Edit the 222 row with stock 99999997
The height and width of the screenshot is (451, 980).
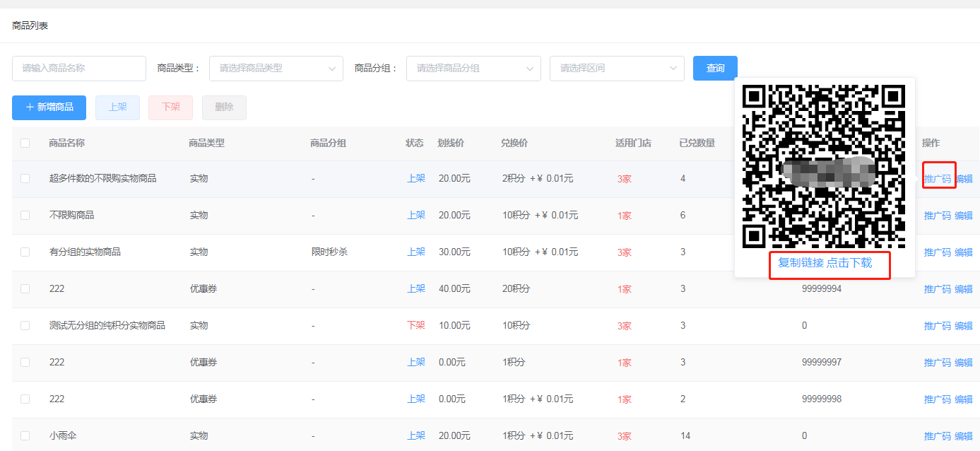point(964,363)
